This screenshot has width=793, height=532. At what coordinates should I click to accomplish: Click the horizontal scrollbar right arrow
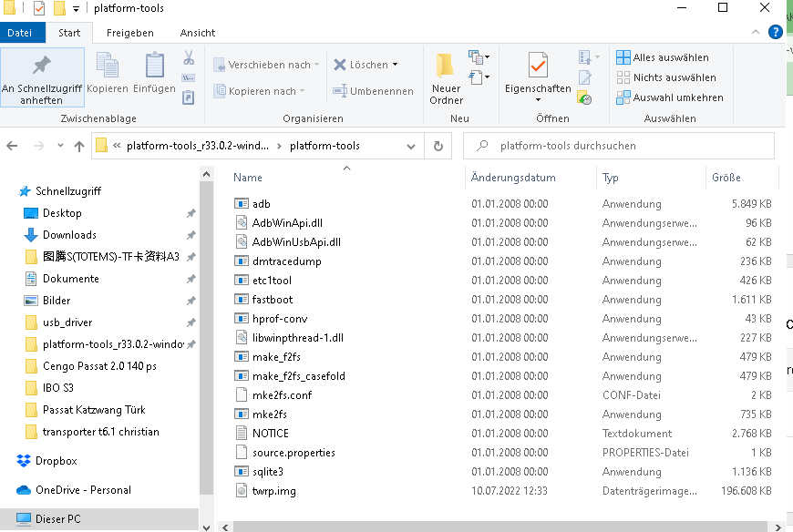pos(778,527)
